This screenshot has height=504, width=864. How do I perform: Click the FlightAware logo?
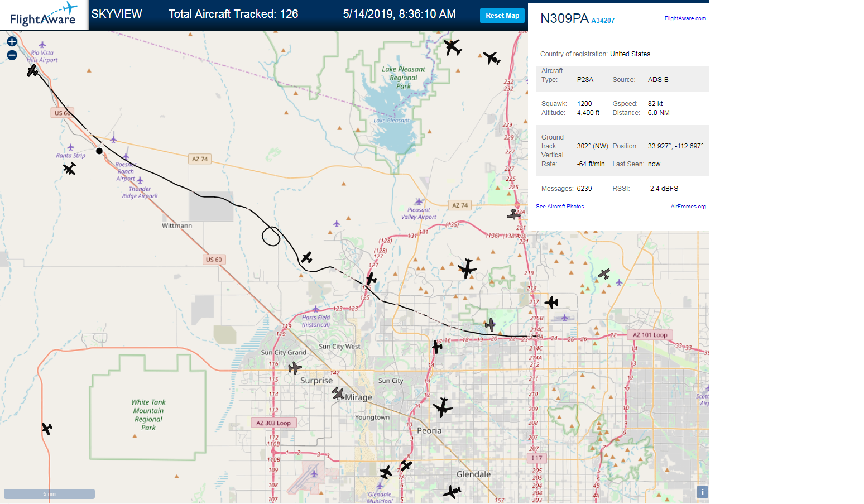[44, 15]
